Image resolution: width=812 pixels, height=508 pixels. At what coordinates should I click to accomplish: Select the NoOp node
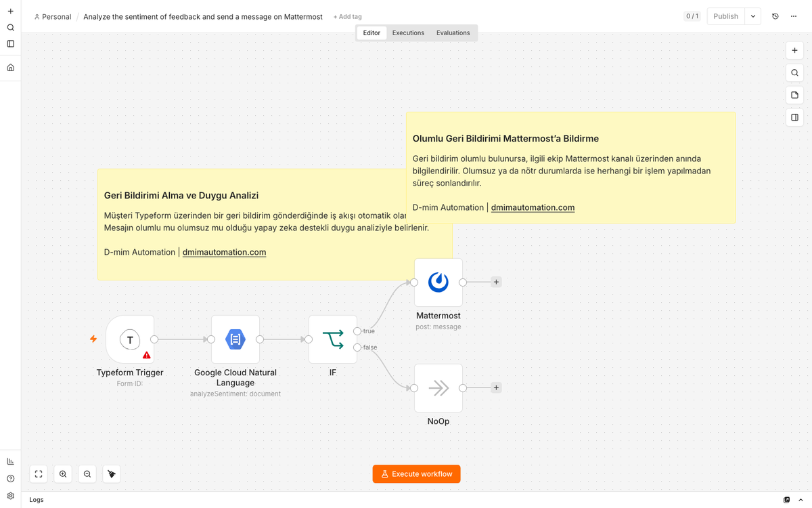(438, 388)
